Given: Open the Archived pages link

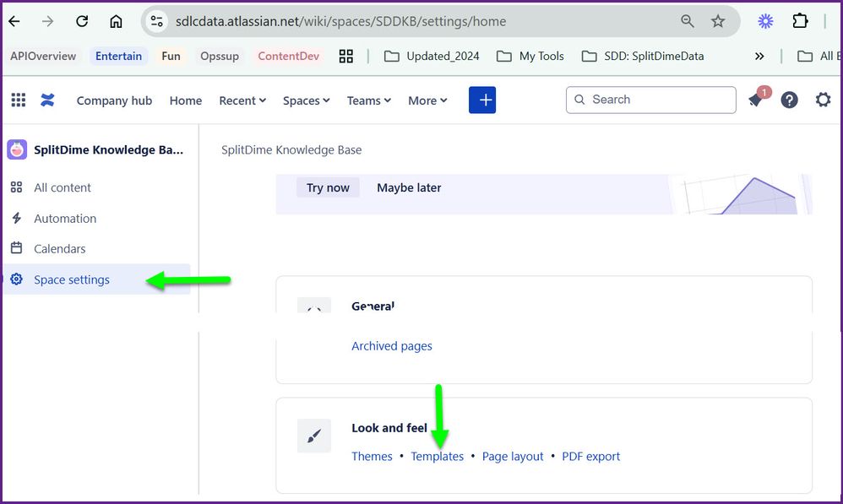Looking at the screenshot, I should click(x=392, y=346).
